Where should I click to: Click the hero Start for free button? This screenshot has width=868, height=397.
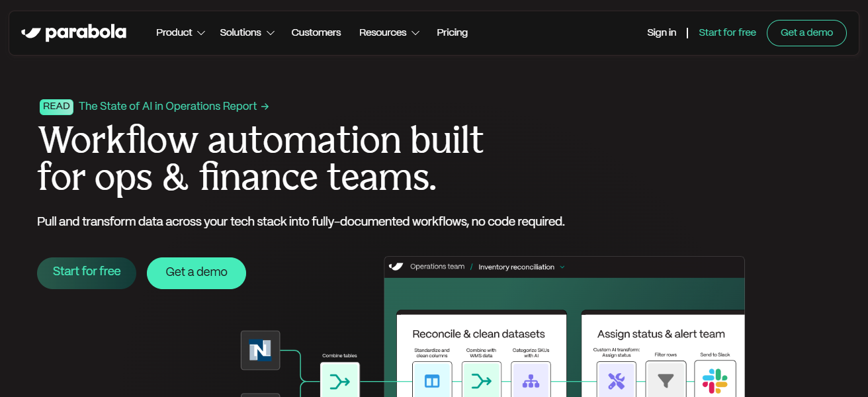pyautogui.click(x=87, y=273)
